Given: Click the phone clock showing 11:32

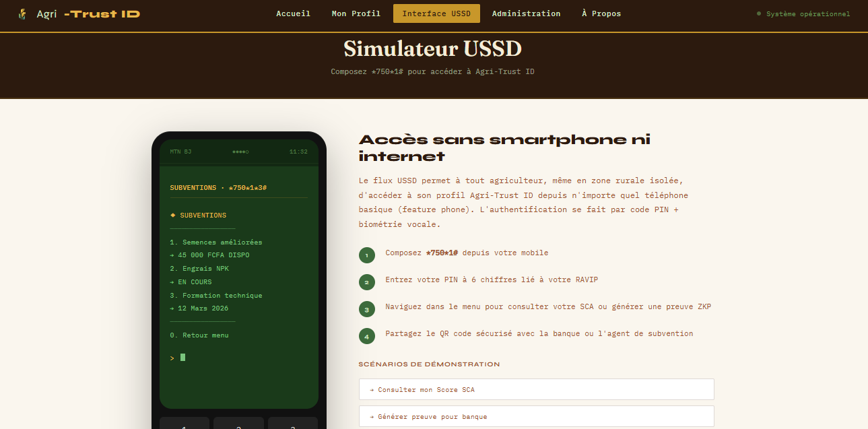Looking at the screenshot, I should [x=298, y=152].
